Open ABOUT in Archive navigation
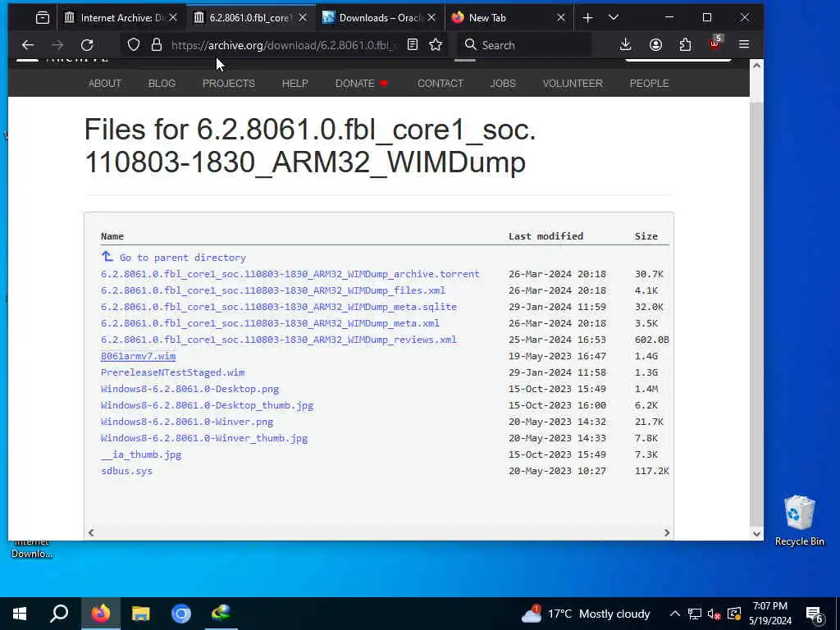 (105, 84)
